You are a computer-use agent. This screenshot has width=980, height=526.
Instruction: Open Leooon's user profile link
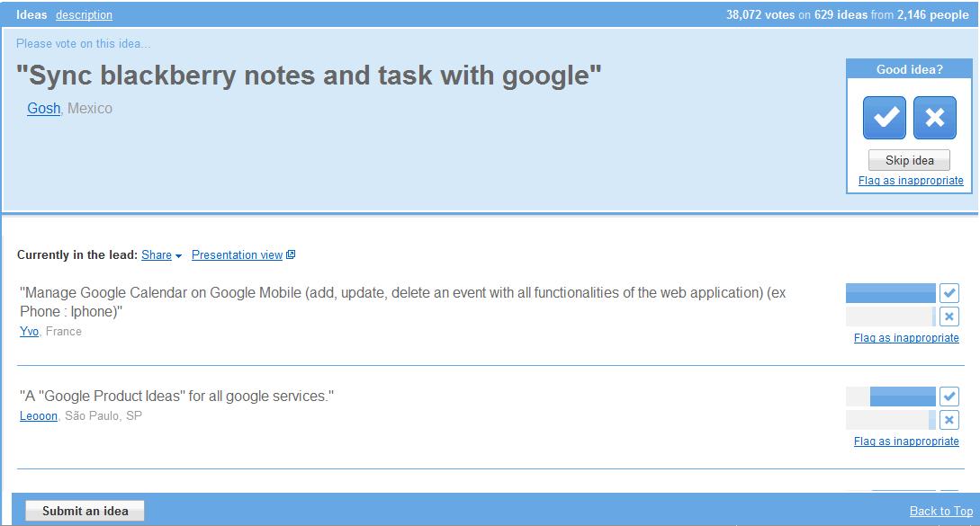click(x=40, y=416)
